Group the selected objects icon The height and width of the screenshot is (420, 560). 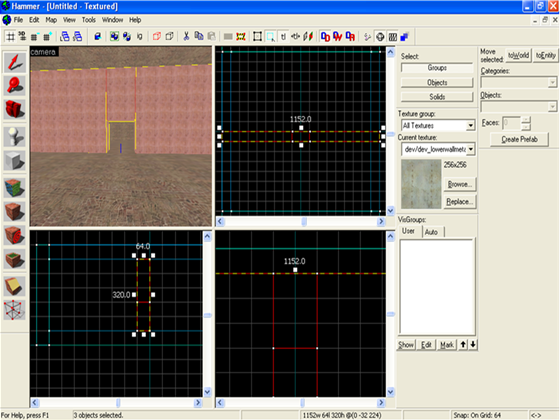pos(114,36)
